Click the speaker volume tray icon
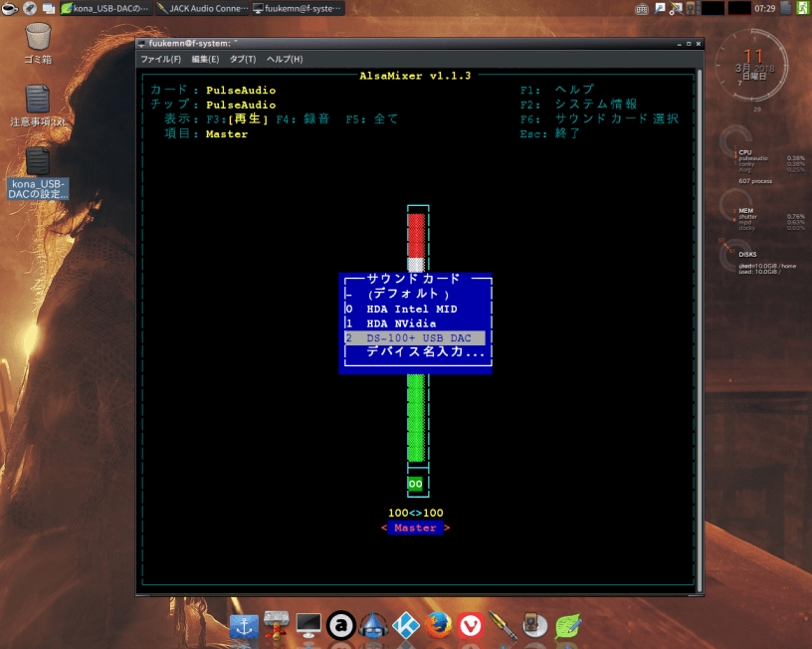The width and height of the screenshot is (812, 649). 691,8
